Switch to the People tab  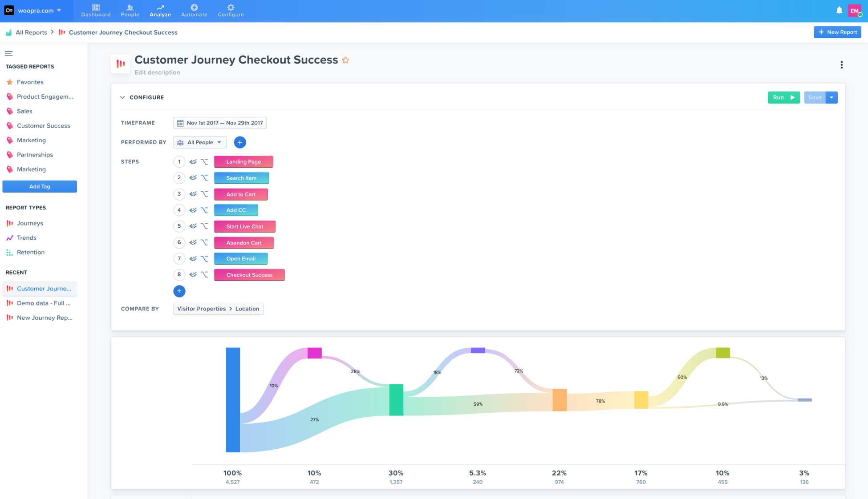click(130, 10)
